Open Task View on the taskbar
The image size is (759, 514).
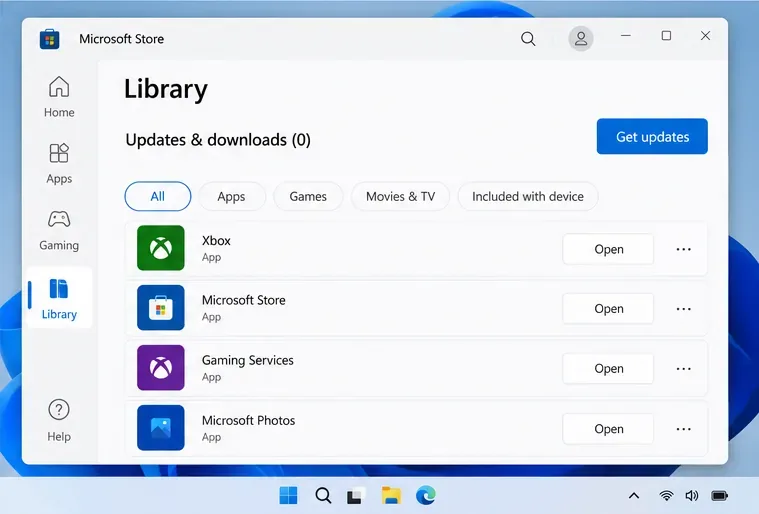coord(356,496)
